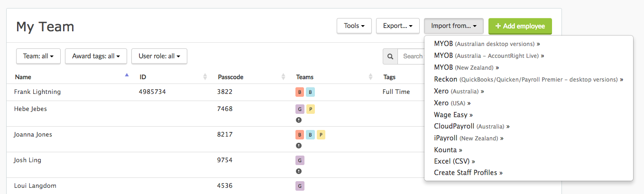Click the Add employee button
Screen dimensions: 644x194
(x=520, y=26)
